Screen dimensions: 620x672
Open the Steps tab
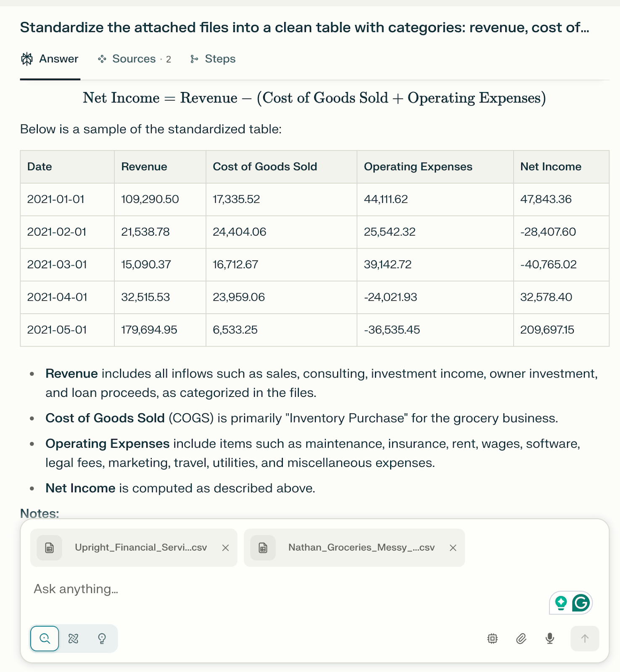point(213,59)
